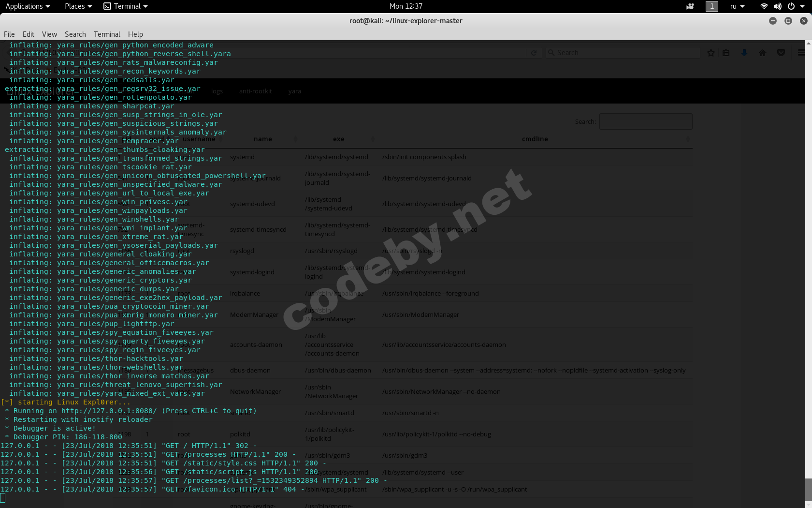This screenshot has width=812, height=508.
Task: Click the 'accounts-daemon' name cell in the table
Action: point(256,345)
